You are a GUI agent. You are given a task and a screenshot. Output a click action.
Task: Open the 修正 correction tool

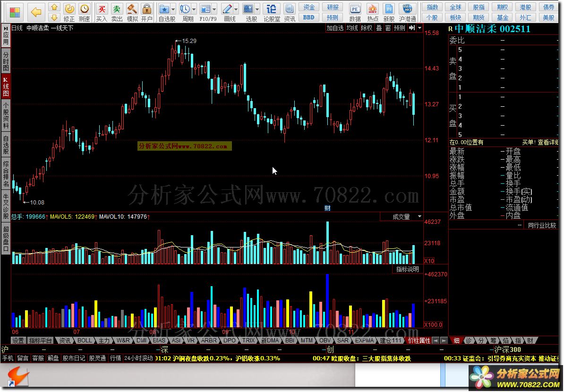[69, 13]
